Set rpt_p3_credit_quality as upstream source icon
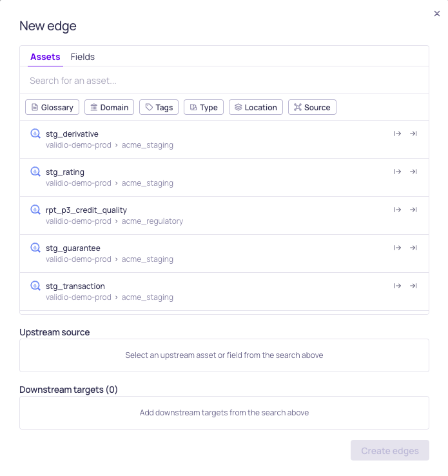The image size is (448, 476). pos(397,210)
